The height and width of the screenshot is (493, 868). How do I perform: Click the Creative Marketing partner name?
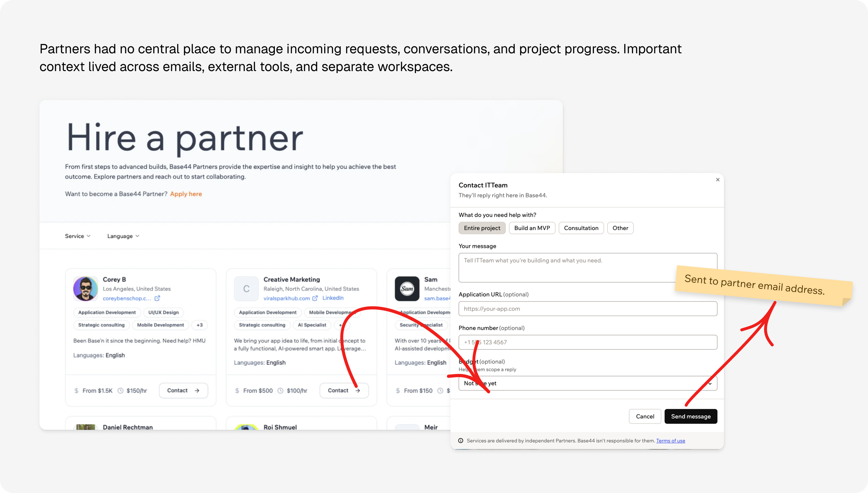(x=292, y=279)
